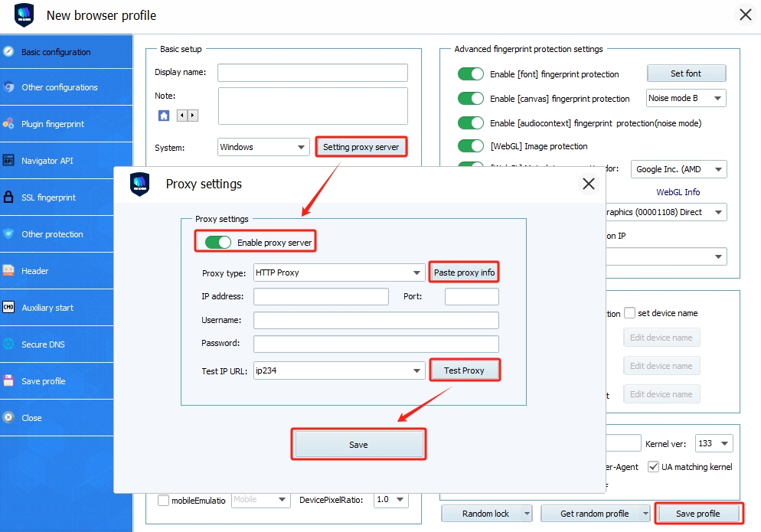Open the Other configurations section
The width and height of the screenshot is (761, 532).
[60, 87]
